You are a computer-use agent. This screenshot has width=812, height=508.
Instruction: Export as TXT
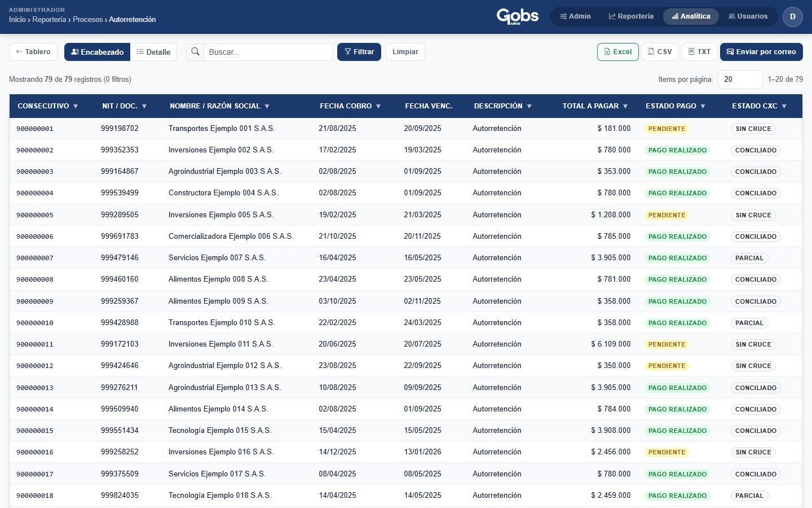(699, 52)
